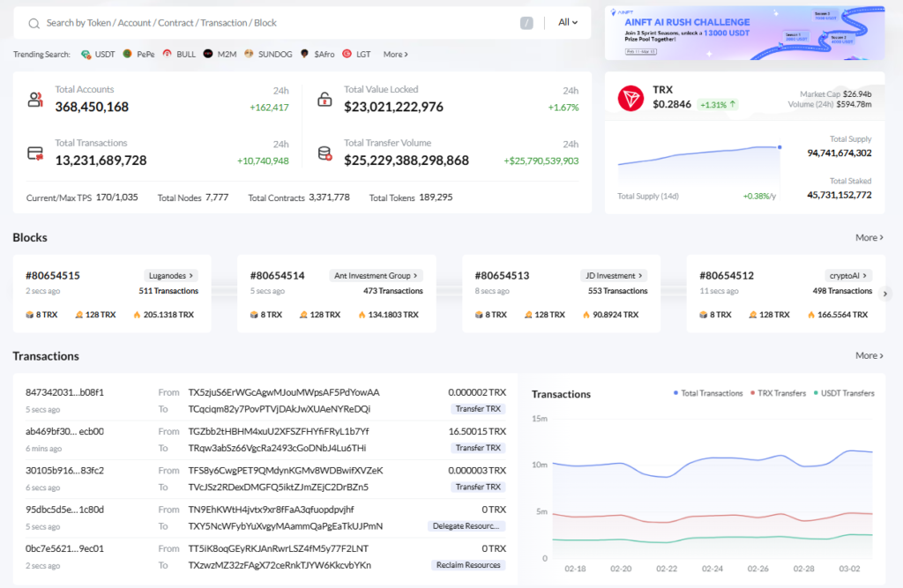This screenshot has width=903, height=588.
Task: Click the TRX logo icon
Action: (x=631, y=99)
